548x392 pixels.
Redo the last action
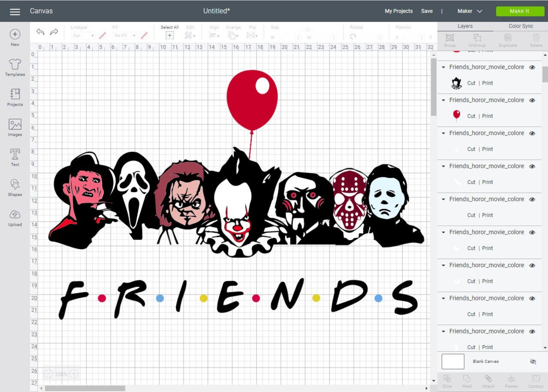click(x=54, y=32)
